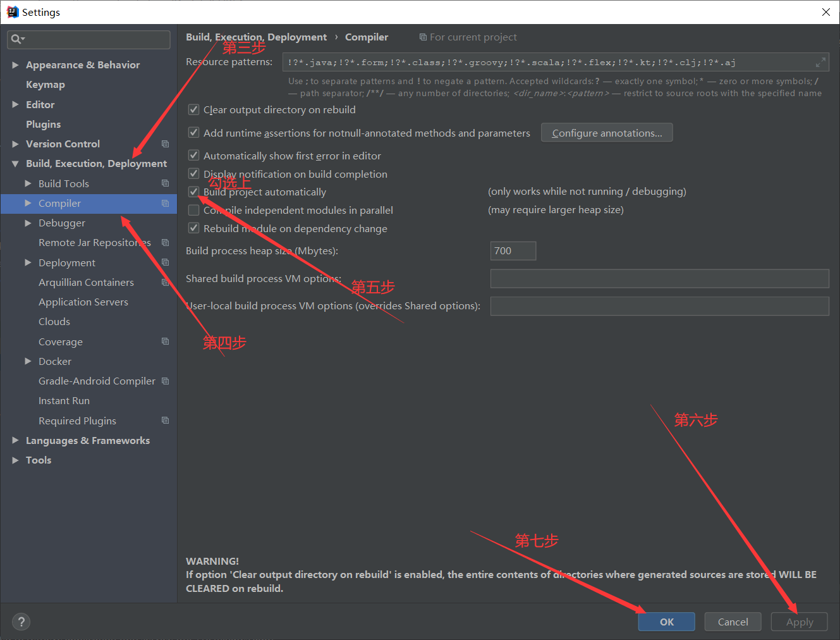Image resolution: width=840 pixels, height=640 pixels.
Task: Expand the Languages & Frameworks section
Action: pos(15,440)
